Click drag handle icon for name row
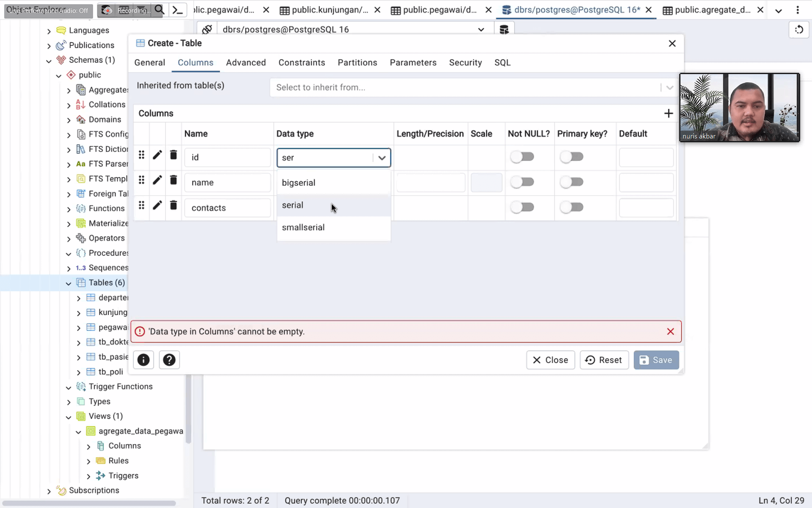The width and height of the screenshot is (812, 508). (142, 180)
